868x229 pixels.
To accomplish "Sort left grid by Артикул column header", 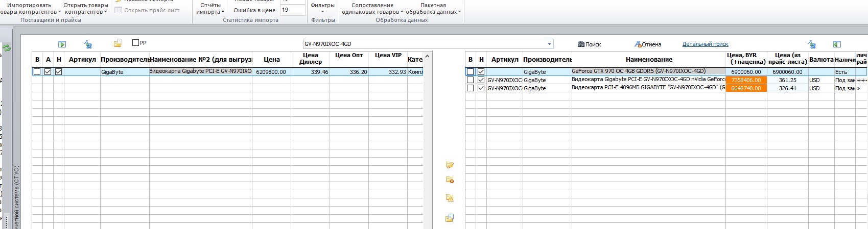I will 82,60.
